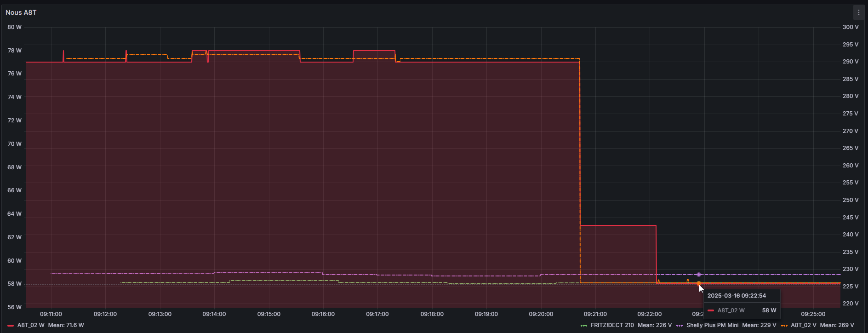Click the Nous A8T panel title

21,12
